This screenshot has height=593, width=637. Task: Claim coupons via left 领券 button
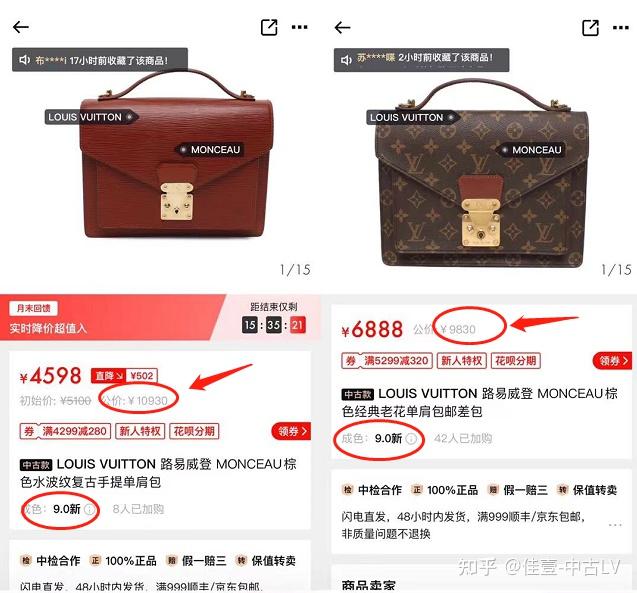click(x=291, y=431)
